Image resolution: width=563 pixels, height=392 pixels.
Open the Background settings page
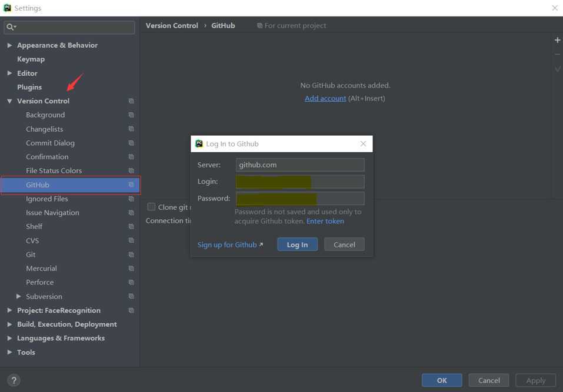pos(45,115)
